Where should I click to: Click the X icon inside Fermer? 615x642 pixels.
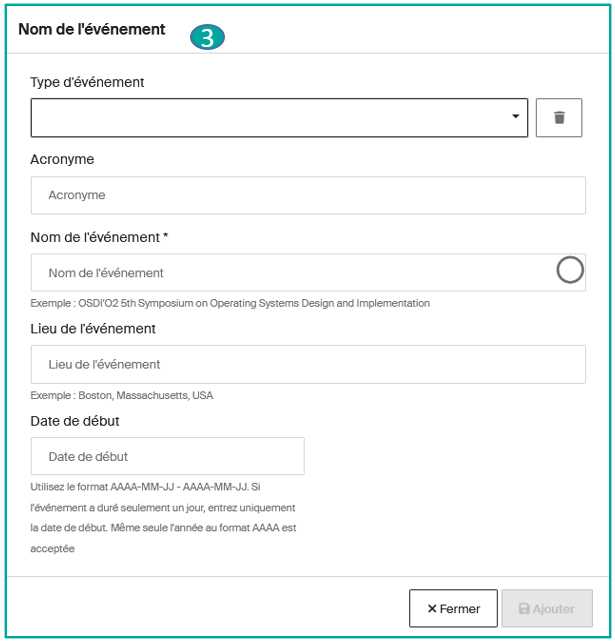coord(432,608)
